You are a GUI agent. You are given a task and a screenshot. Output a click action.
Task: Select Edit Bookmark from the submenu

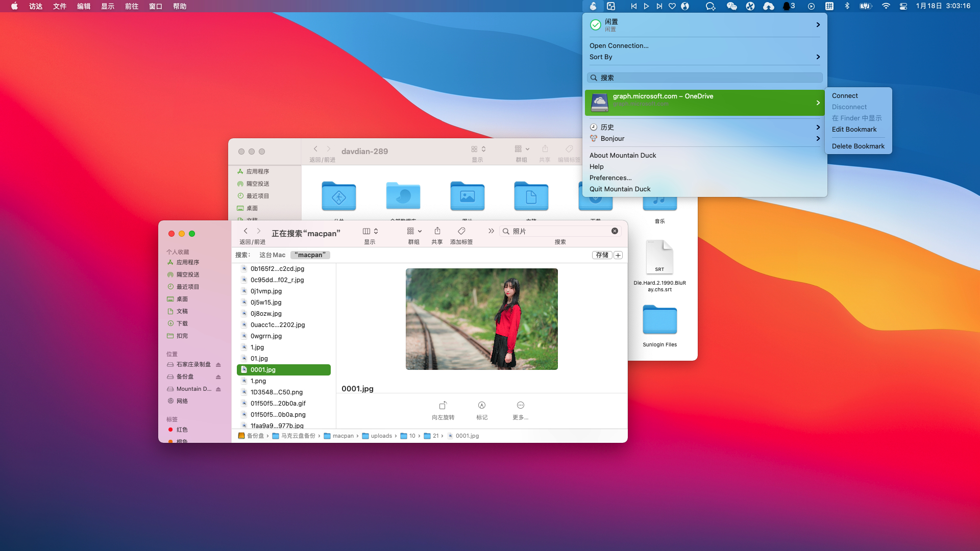(854, 130)
